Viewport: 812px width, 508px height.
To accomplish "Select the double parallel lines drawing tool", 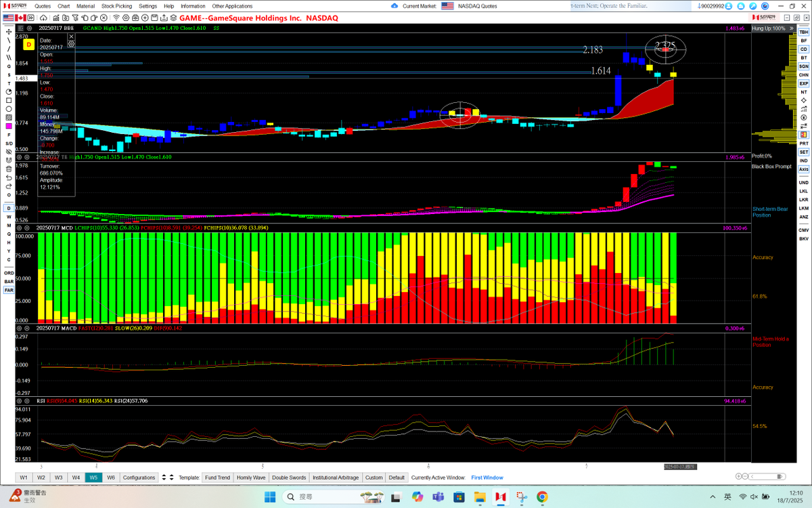I will pyautogui.click(x=9, y=58).
